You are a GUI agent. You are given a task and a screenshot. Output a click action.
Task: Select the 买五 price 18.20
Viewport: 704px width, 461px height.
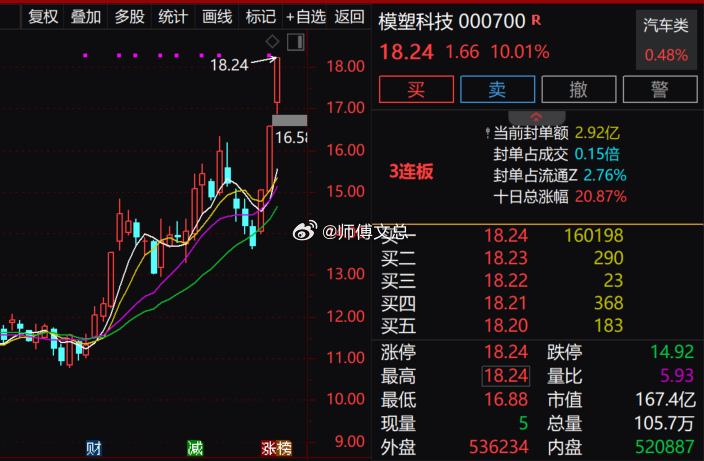tap(506, 325)
